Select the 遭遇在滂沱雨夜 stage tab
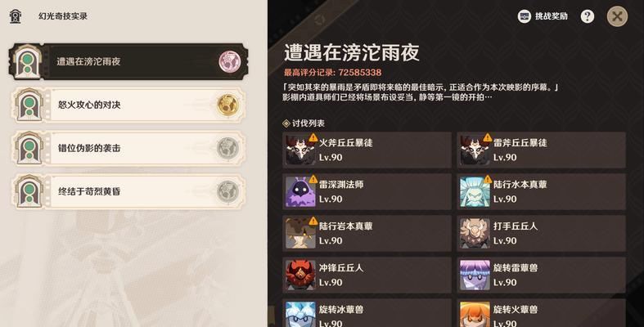Viewport: 644px width, 327px height. pos(128,61)
